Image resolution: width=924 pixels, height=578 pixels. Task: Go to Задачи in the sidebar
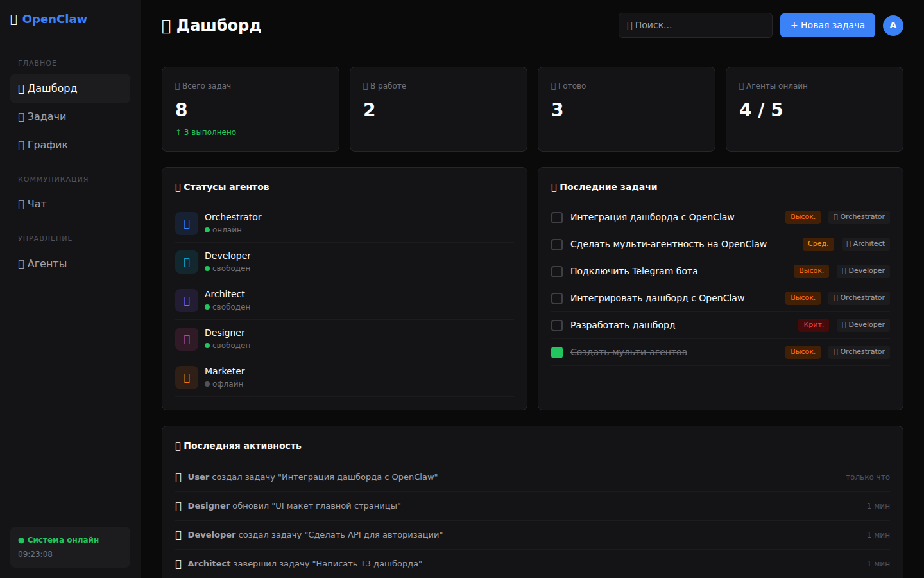point(70,117)
